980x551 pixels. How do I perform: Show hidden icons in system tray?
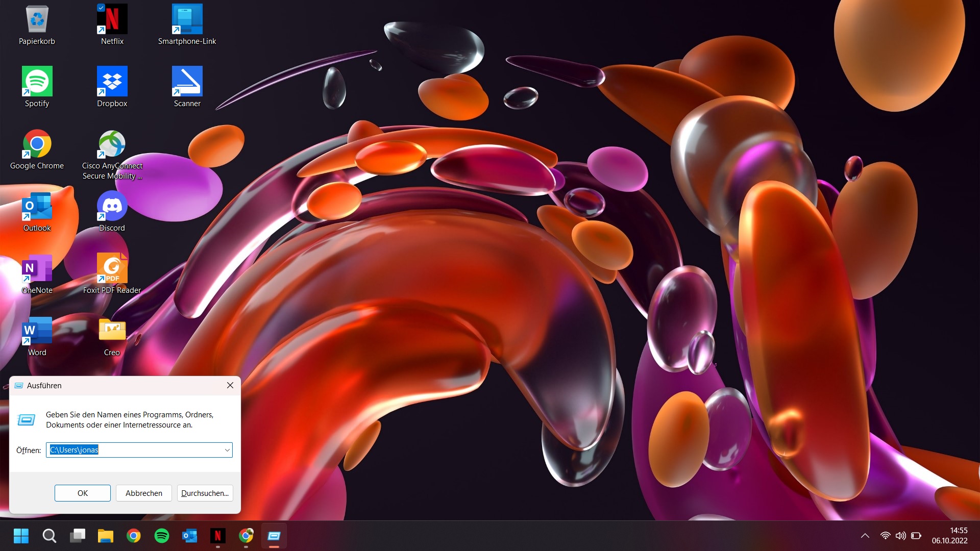tap(865, 536)
